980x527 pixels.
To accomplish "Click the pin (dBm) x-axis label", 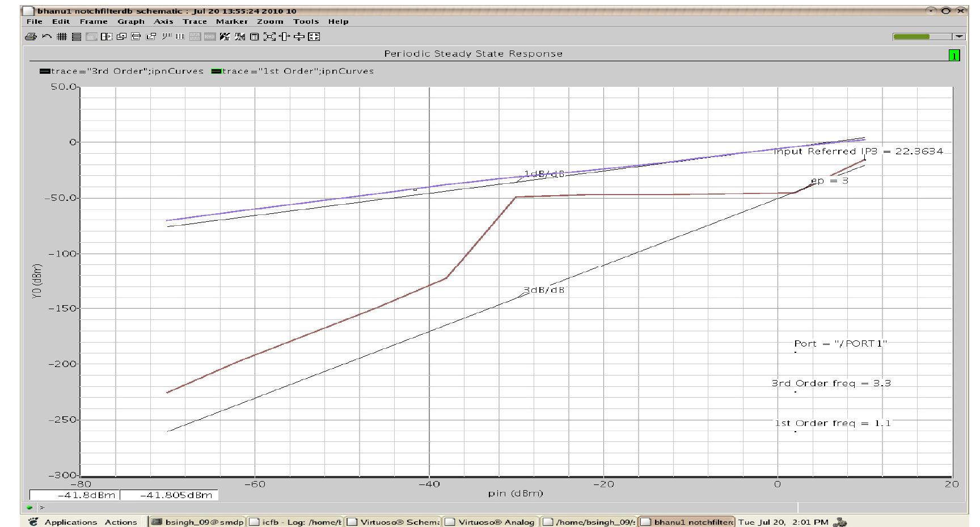I will coord(516,494).
